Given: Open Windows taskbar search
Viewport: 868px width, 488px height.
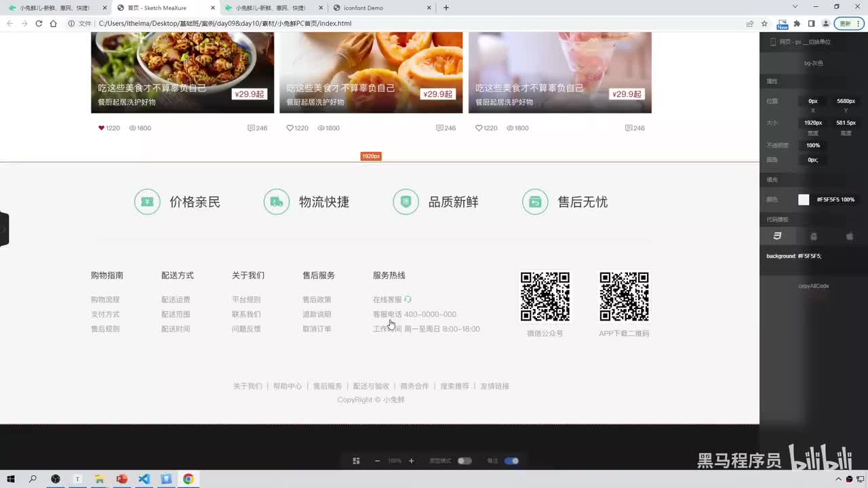Looking at the screenshot, I should (33, 479).
